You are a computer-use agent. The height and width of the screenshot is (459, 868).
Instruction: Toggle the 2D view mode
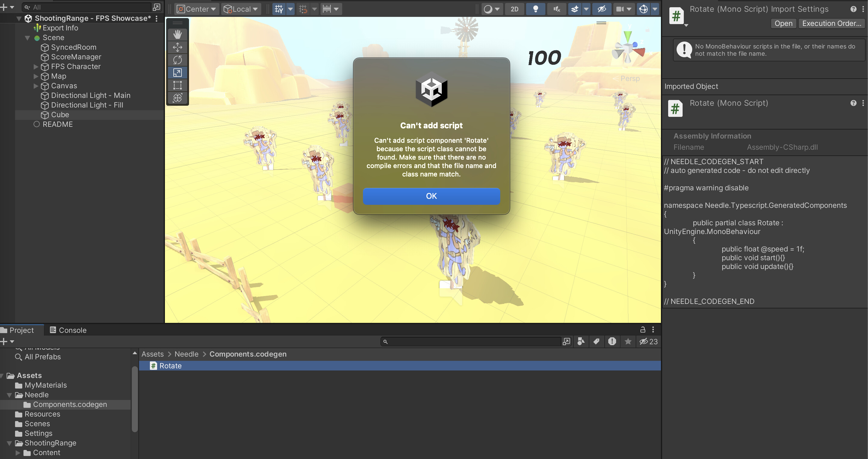point(514,9)
